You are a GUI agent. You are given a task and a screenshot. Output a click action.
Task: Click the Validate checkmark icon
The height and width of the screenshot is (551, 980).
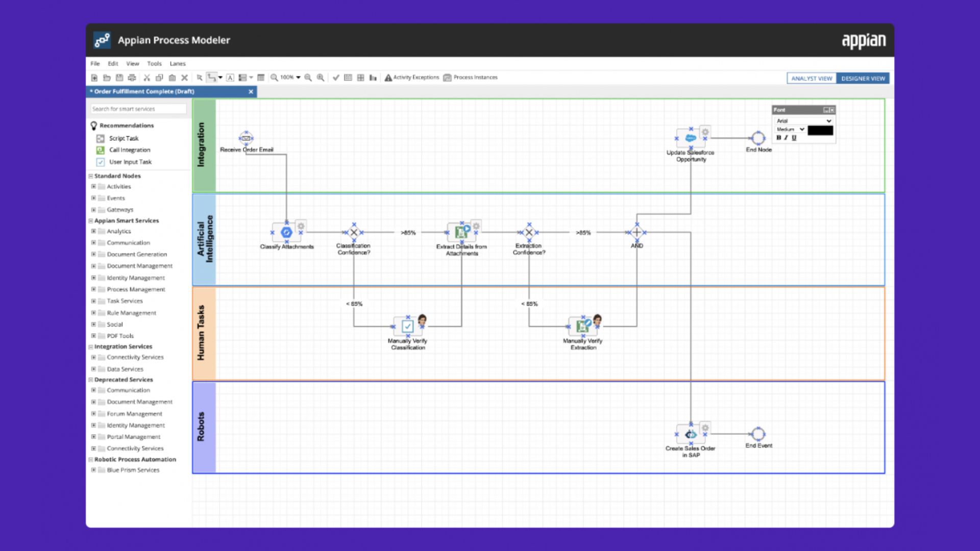pyautogui.click(x=336, y=78)
